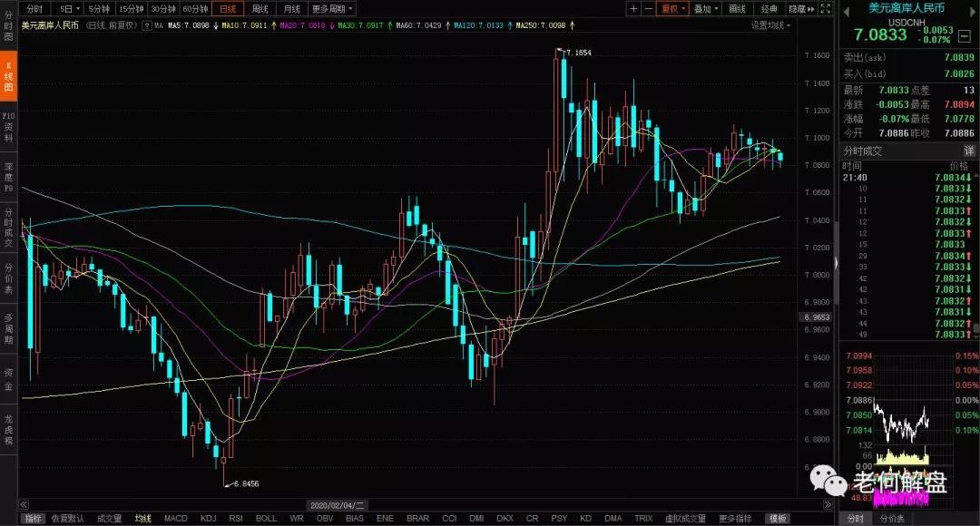Enable 成交量 volume indicator
This screenshot has width=980, height=526.
pos(110,519)
